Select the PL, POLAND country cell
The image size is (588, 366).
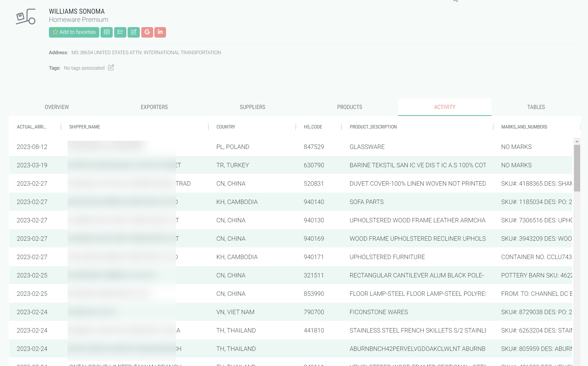(233, 147)
